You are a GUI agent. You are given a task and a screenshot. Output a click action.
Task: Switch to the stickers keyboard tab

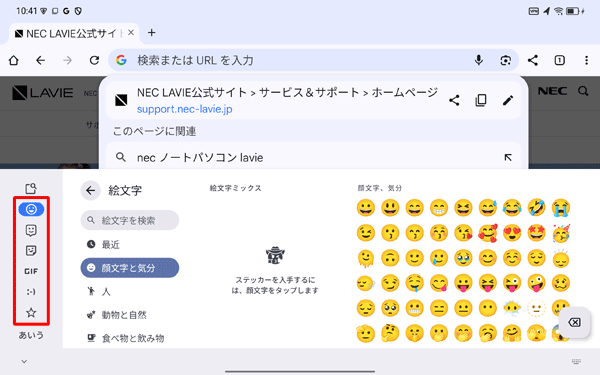[x=31, y=251]
